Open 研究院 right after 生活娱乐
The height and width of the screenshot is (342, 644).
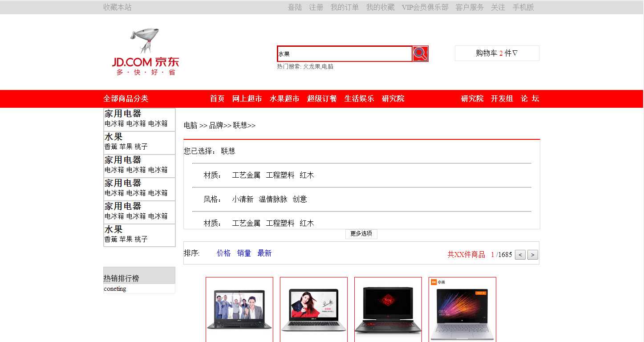[x=393, y=98]
